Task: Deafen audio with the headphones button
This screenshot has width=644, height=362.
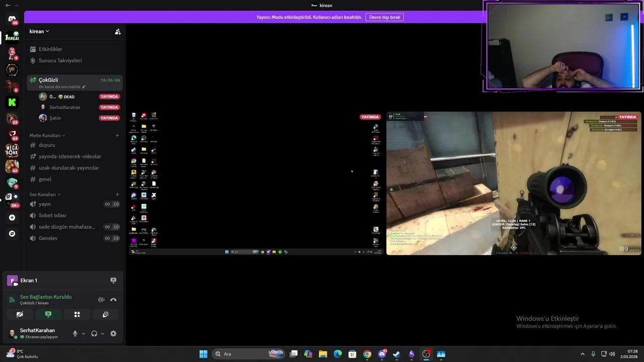Action: coord(94,333)
